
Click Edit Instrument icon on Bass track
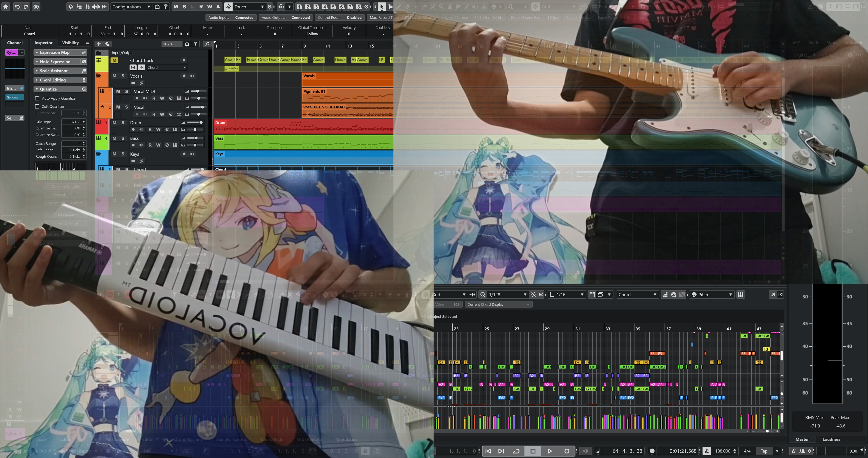tap(175, 145)
